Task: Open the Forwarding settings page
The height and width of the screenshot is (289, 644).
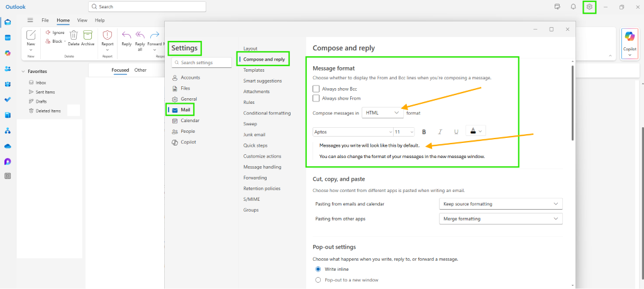Action: [255, 178]
